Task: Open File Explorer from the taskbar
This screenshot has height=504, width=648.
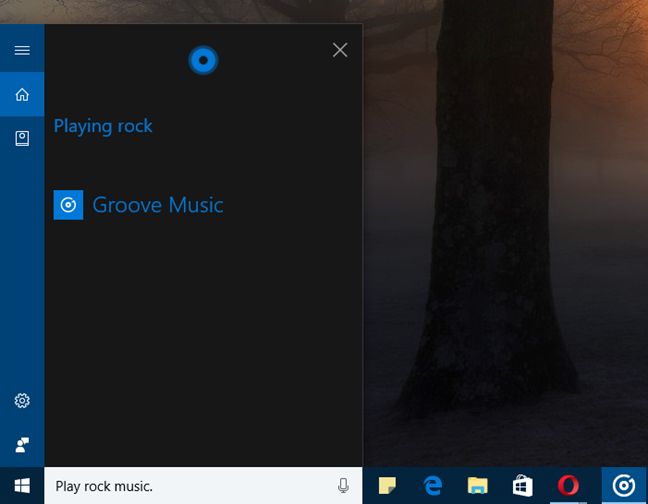Action: coord(477,485)
